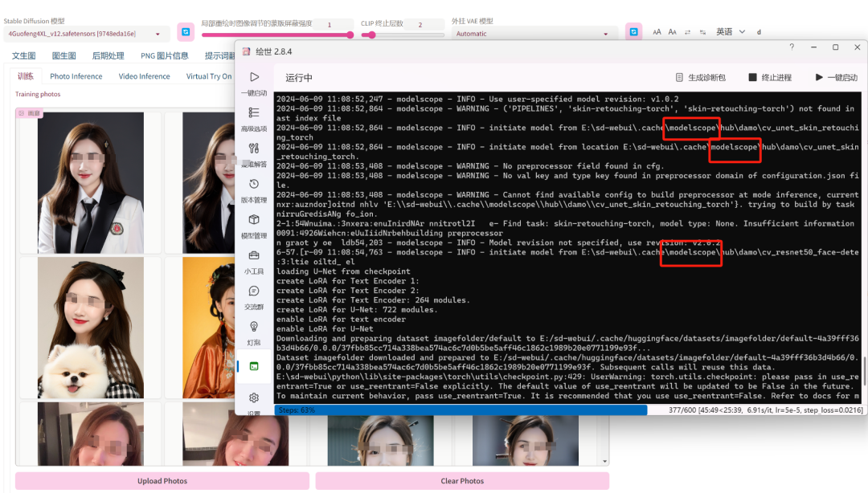This screenshot has height=493, width=868.
Task: Click 'create LoRA for Text Encoder 1:' line
Action: [348, 280]
